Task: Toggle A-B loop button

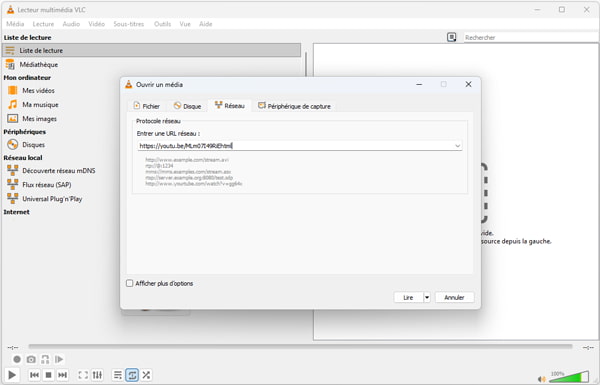Action: click(x=45, y=359)
